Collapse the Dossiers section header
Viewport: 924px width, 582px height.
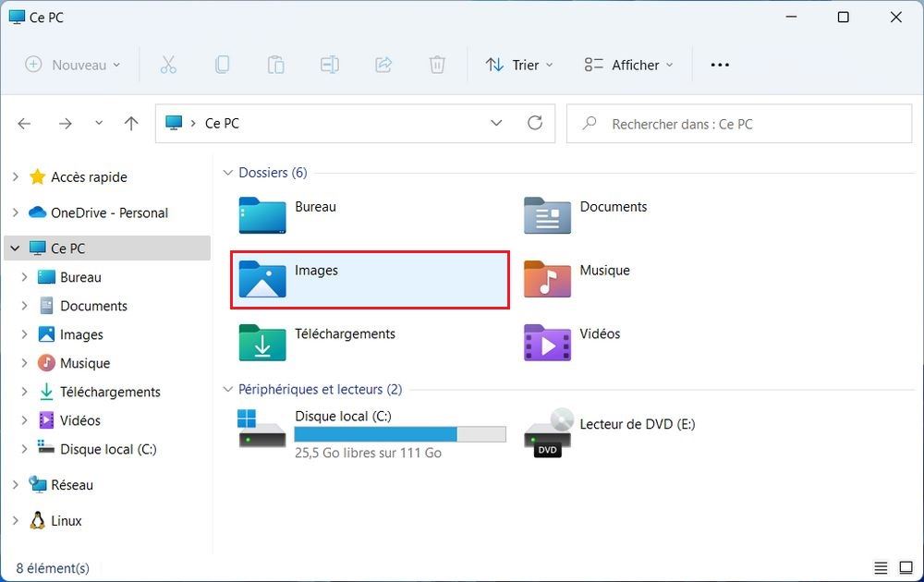pos(227,173)
